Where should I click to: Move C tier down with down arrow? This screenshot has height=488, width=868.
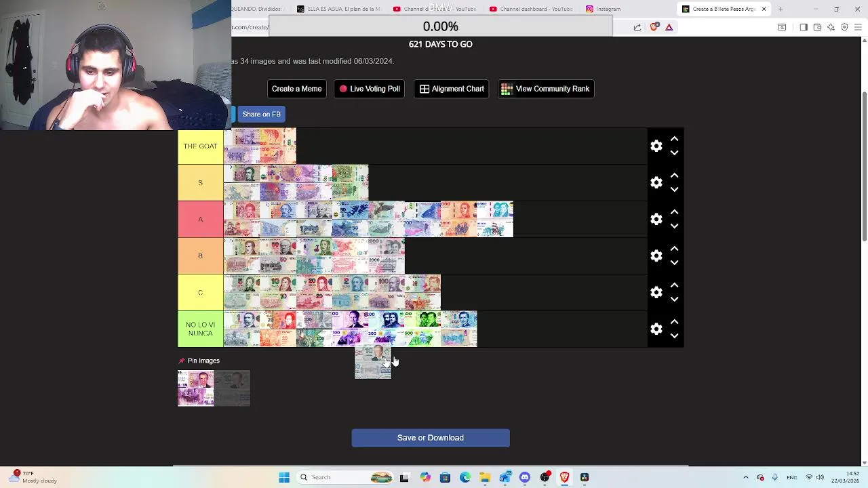(674, 300)
